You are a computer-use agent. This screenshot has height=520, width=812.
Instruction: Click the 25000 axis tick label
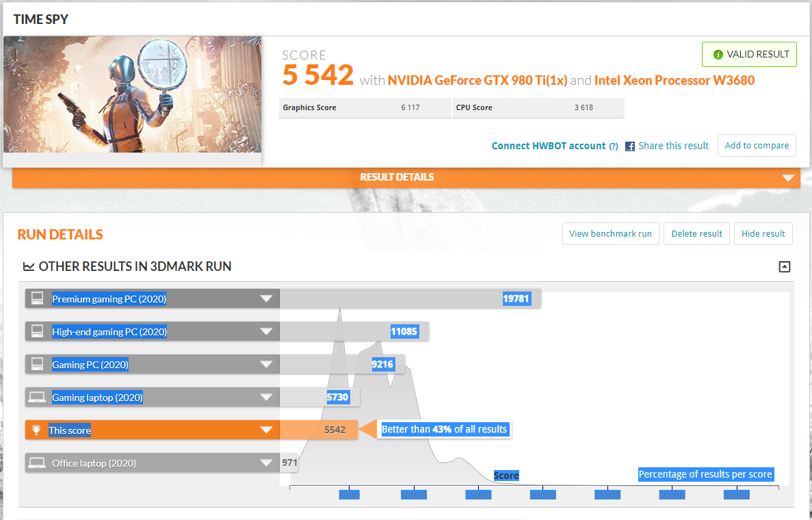click(x=607, y=495)
